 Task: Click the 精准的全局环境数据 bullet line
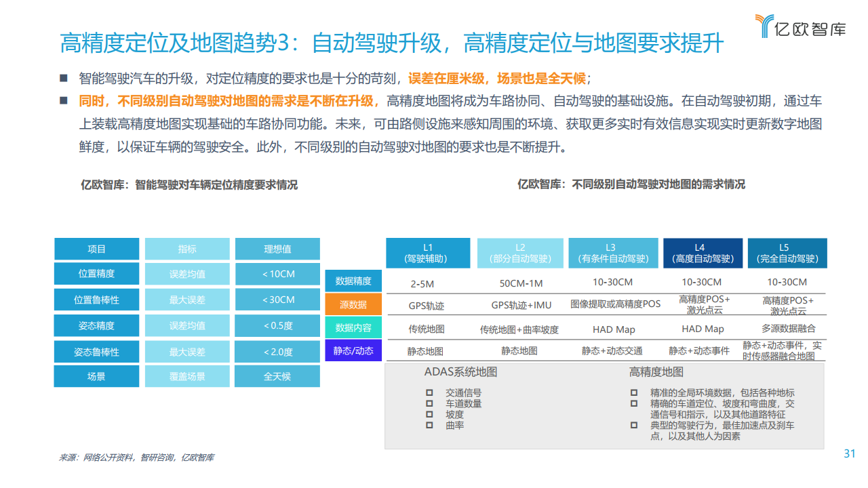[722, 392]
